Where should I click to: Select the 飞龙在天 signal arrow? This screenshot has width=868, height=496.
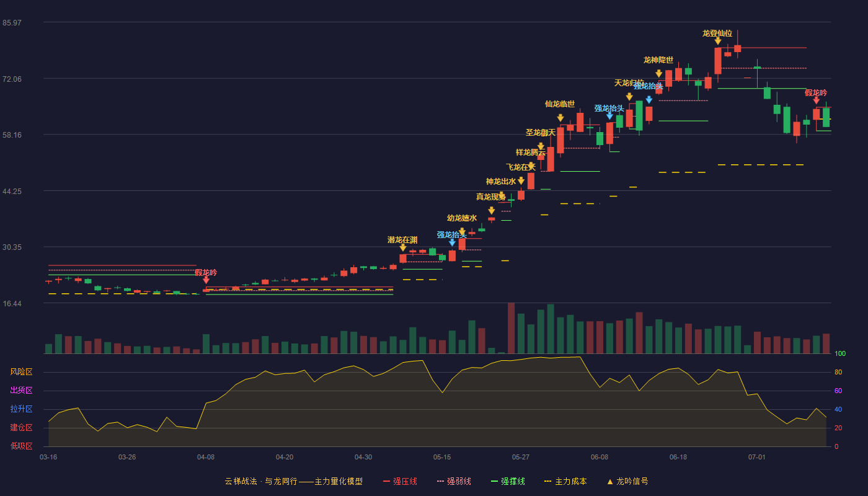point(521,180)
